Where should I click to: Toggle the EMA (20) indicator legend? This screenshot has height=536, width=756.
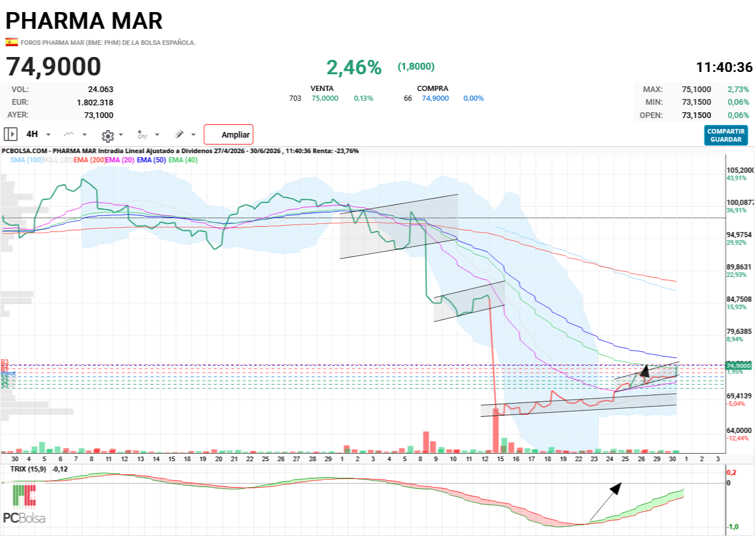(120, 160)
